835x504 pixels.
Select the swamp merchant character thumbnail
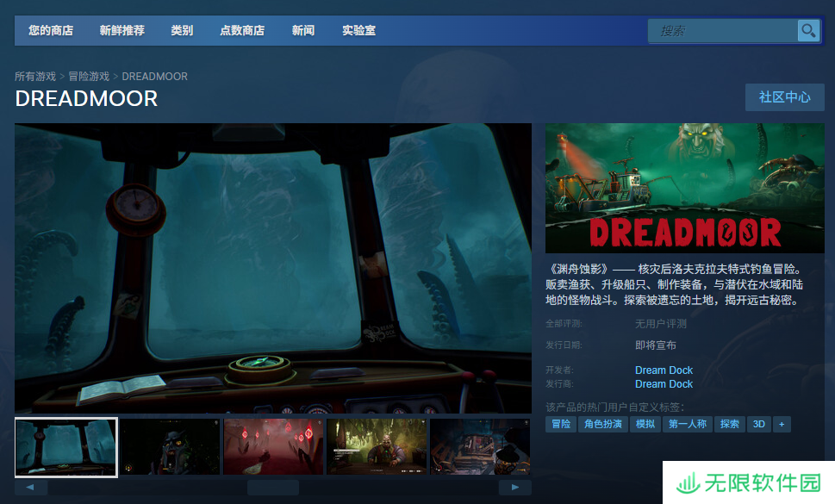(x=377, y=446)
